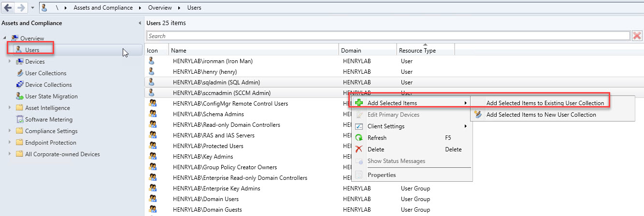Open the navigation history dropdown arrow
The image size is (644, 216).
tap(32, 8)
